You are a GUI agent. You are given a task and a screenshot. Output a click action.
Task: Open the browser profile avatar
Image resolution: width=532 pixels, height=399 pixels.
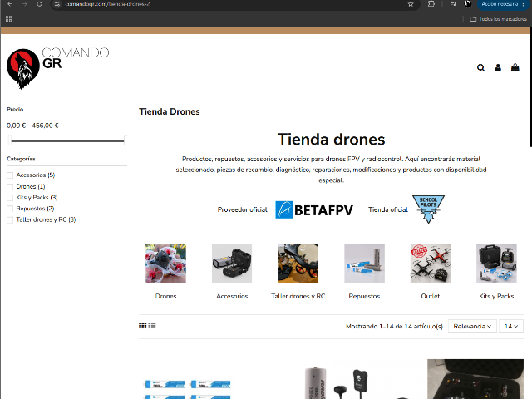coord(468,4)
